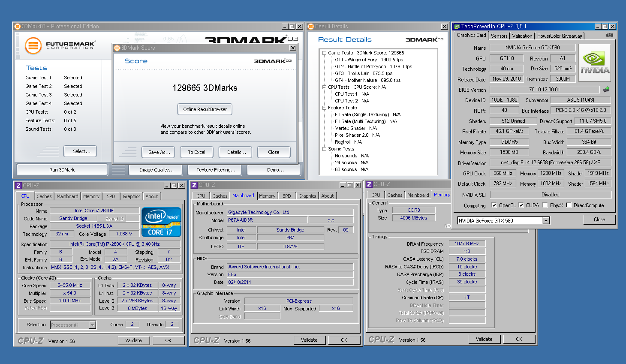Click the Futuremark Corporation logo
Viewport: 626px width, 364px height.
[60, 45]
